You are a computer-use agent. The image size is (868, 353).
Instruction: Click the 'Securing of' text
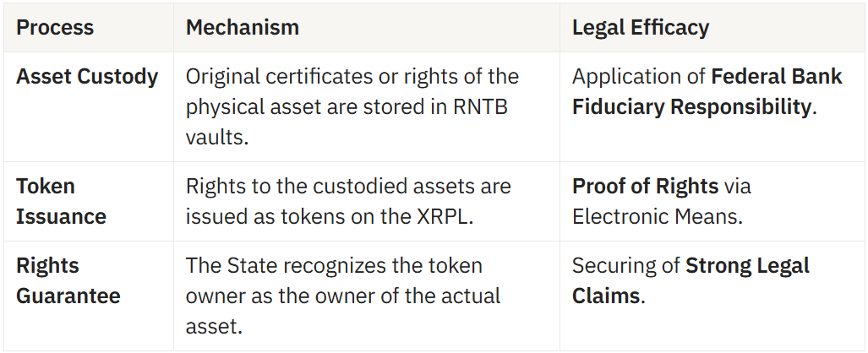(x=625, y=266)
